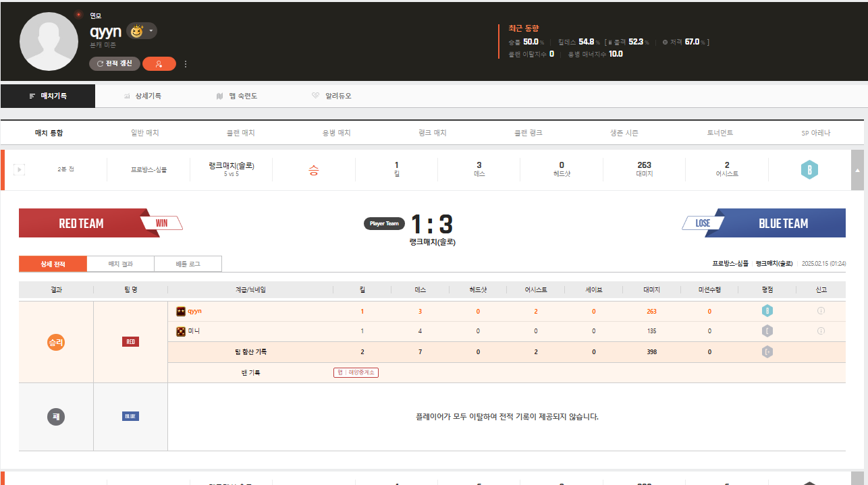The height and width of the screenshot is (485, 868).
Task: Click the replay play icon of first match
Action: [x=19, y=169]
